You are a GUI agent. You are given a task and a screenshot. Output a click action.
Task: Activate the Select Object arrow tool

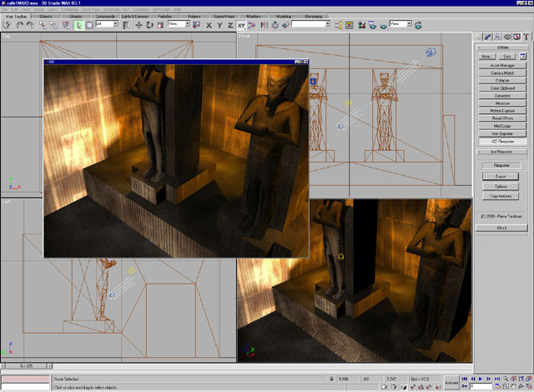[78, 25]
